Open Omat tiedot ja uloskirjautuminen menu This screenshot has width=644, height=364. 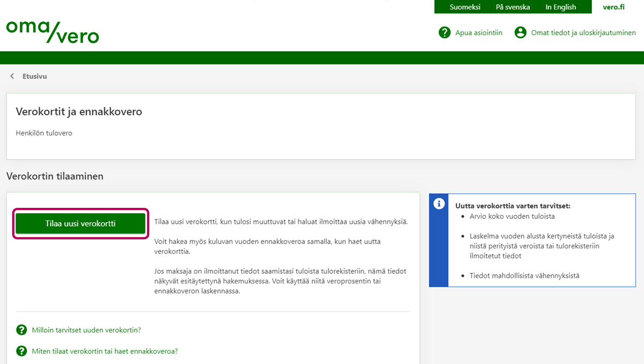(x=583, y=33)
